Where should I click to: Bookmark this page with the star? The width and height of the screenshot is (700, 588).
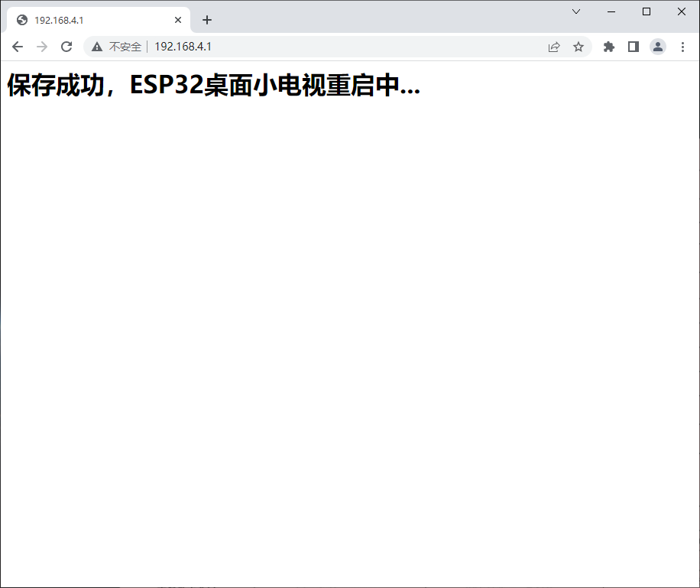pos(578,47)
